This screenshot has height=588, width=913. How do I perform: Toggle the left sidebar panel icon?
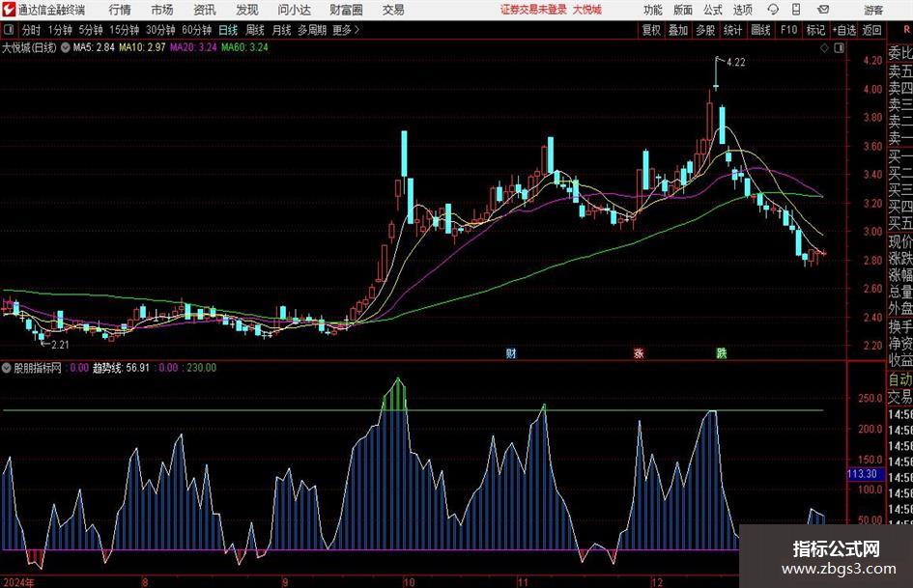coord(10,30)
